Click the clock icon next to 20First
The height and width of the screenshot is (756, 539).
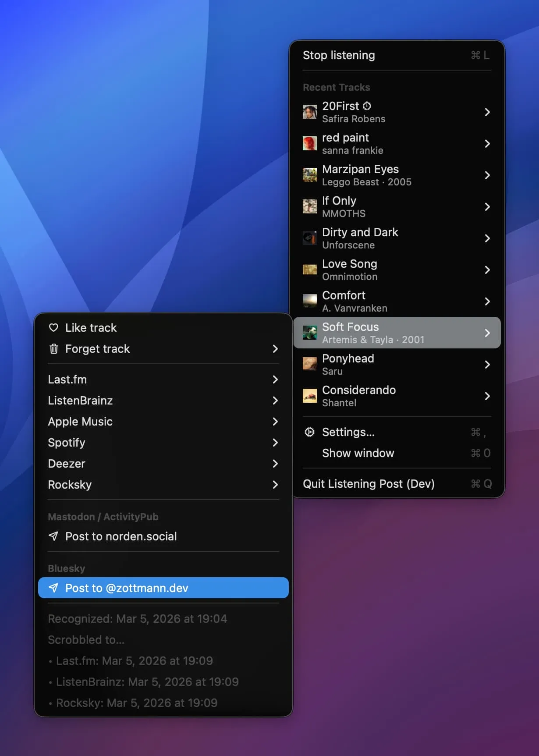click(x=367, y=106)
